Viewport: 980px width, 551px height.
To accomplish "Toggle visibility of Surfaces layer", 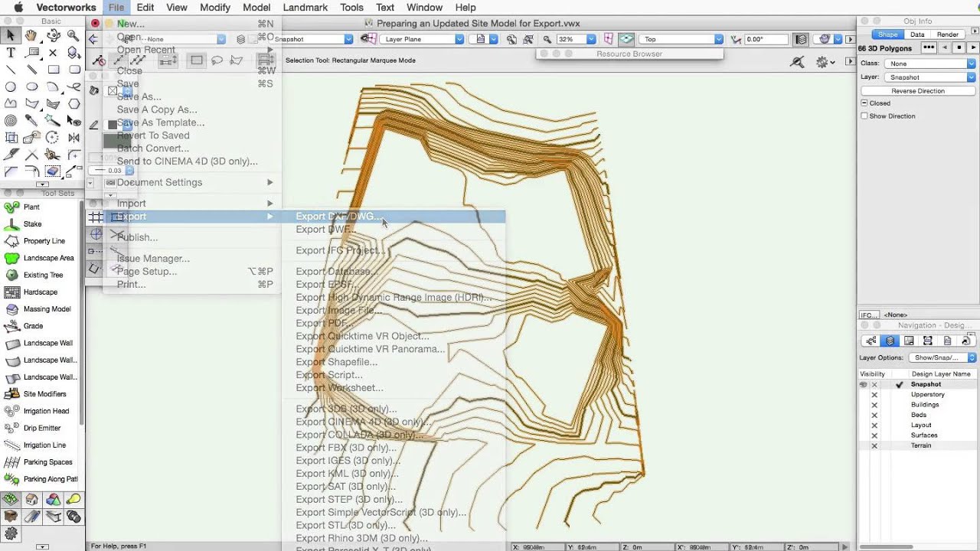I will [874, 435].
